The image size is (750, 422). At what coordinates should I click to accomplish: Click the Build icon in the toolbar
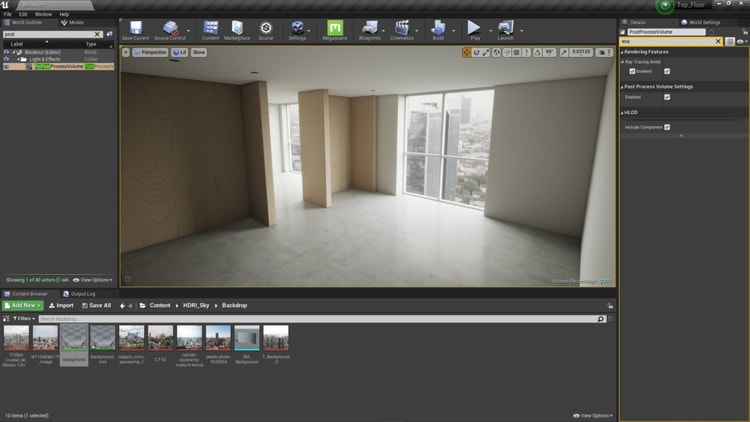[437, 30]
